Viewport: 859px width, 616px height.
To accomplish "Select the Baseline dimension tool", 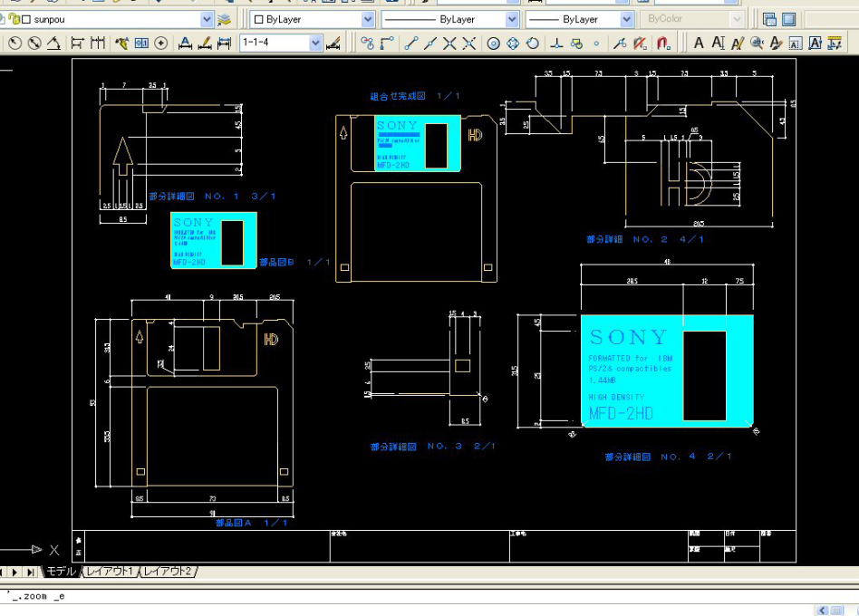I will [x=77, y=43].
